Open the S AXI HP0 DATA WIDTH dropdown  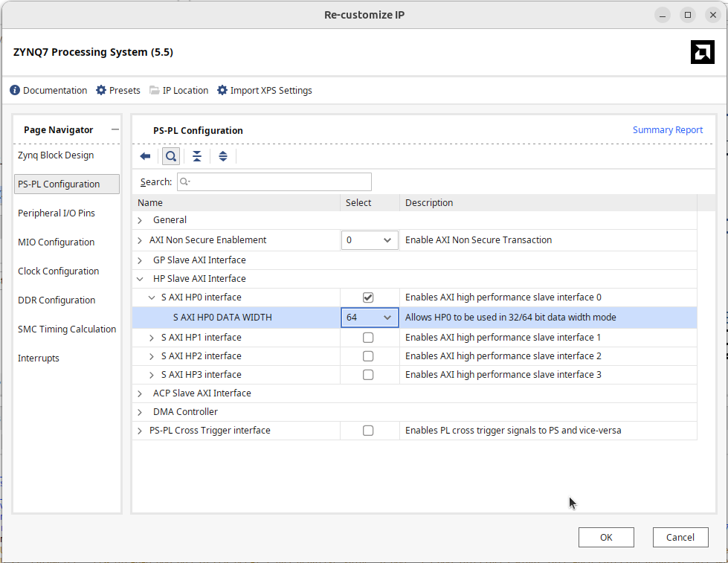(x=370, y=318)
